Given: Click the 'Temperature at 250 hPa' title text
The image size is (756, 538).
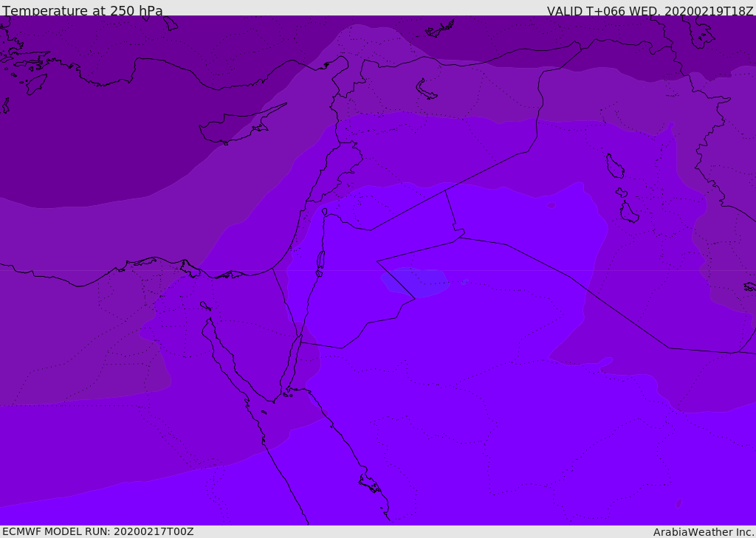Looking at the screenshot, I should (83, 10).
